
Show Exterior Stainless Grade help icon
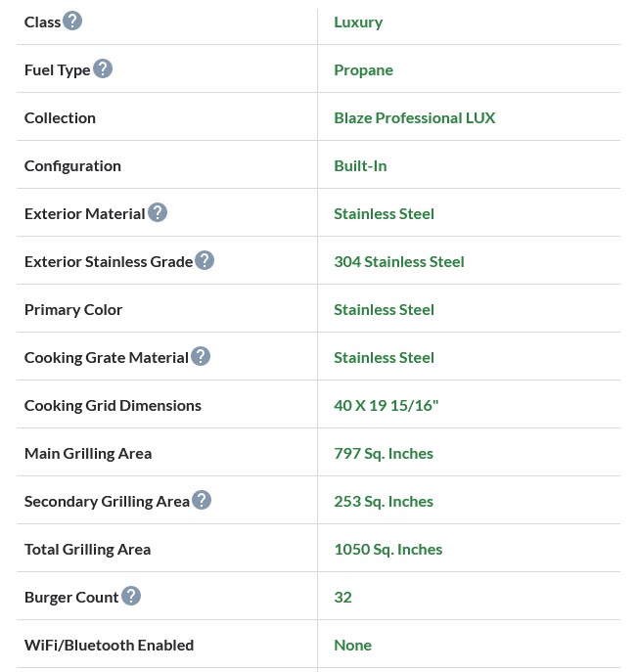205,260
